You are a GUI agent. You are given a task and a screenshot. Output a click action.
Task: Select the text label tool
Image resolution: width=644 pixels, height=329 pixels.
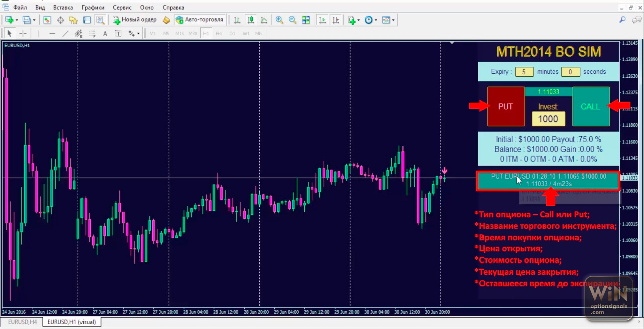pos(105,34)
